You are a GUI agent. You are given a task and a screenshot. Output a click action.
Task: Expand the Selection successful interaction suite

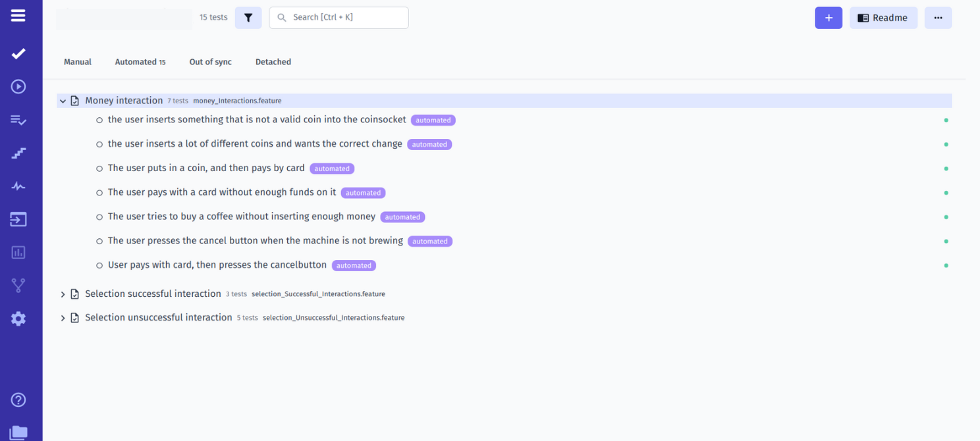(x=63, y=294)
